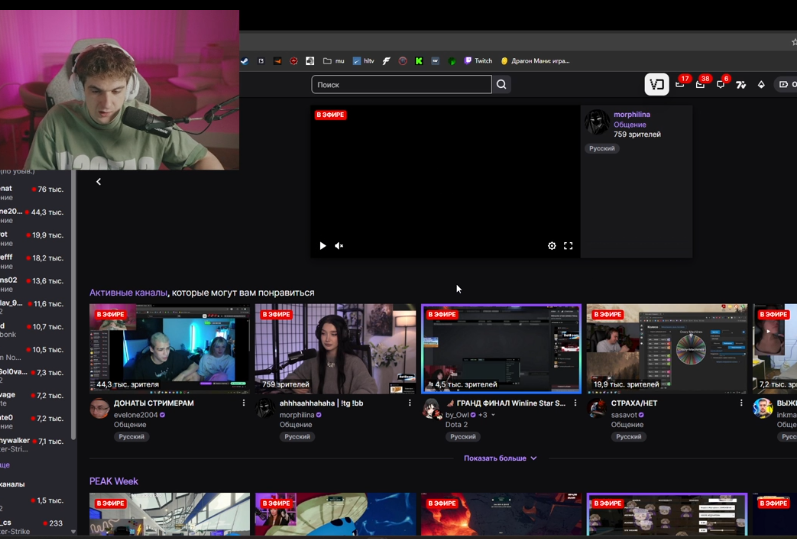Open first PEAK Week stream thumbnail
This screenshot has height=539, width=797.
point(169,514)
